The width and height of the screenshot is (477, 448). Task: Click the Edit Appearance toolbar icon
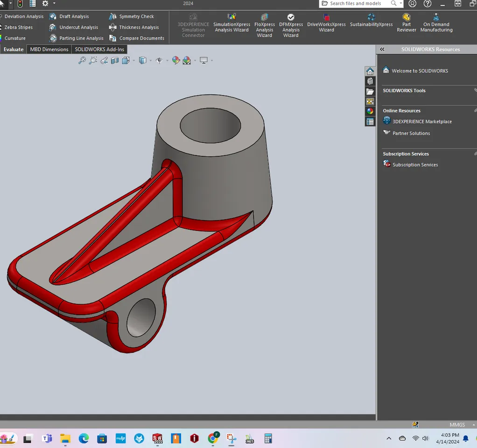(176, 60)
